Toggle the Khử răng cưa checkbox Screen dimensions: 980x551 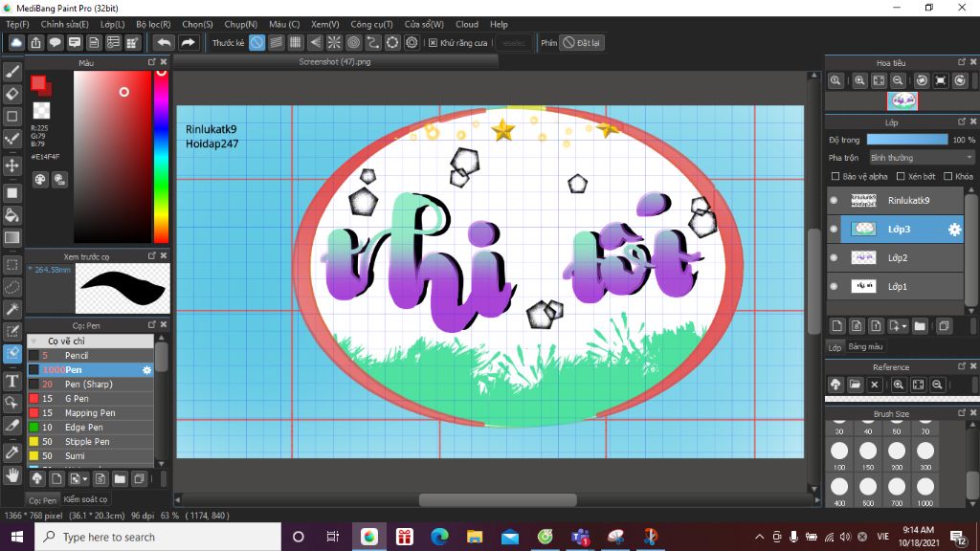click(x=433, y=43)
